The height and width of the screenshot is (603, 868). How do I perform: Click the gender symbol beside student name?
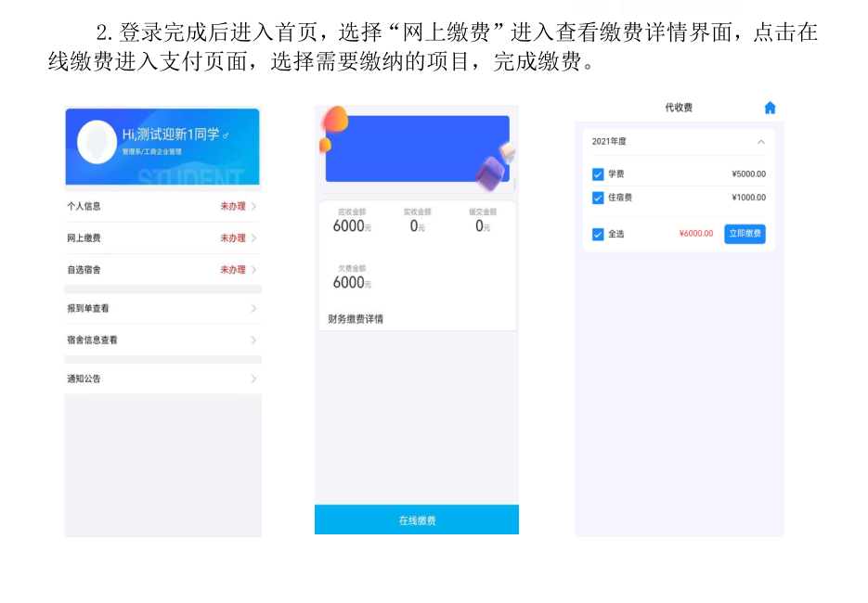pos(226,135)
